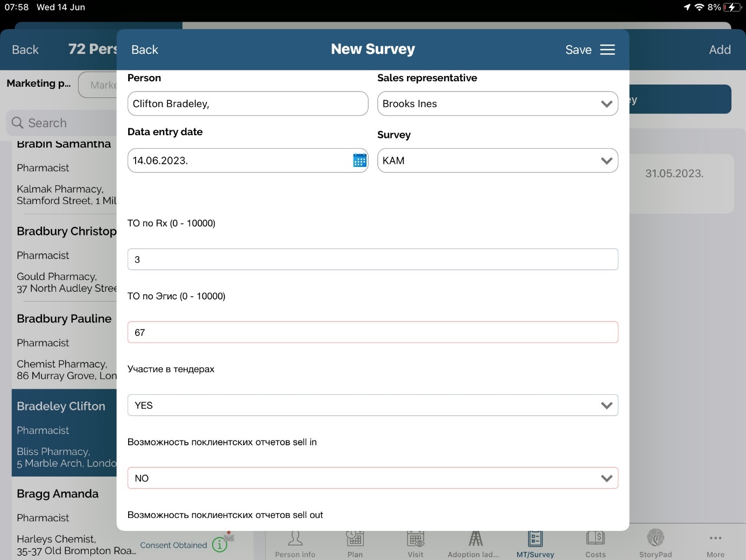
Task: Click the ТО по Эгис field with 67
Action: click(372, 333)
